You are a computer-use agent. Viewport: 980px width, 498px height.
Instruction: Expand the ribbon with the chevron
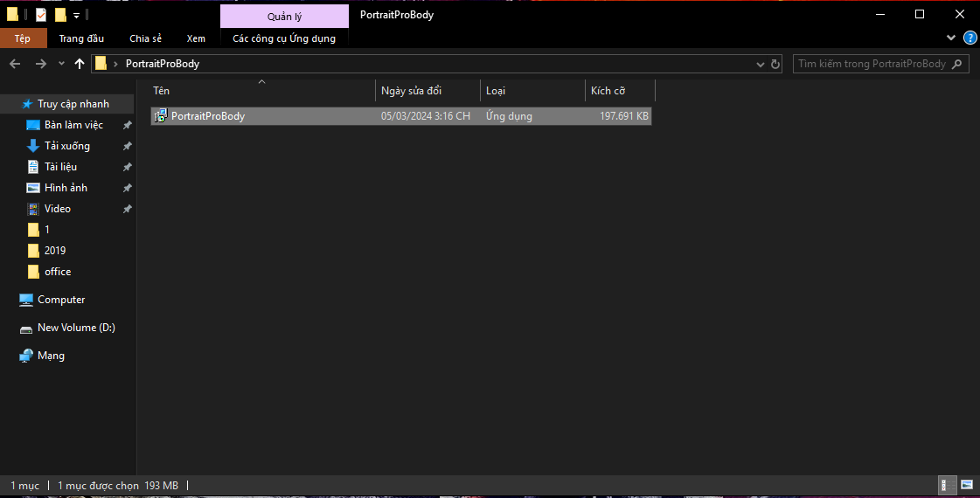[x=951, y=38]
